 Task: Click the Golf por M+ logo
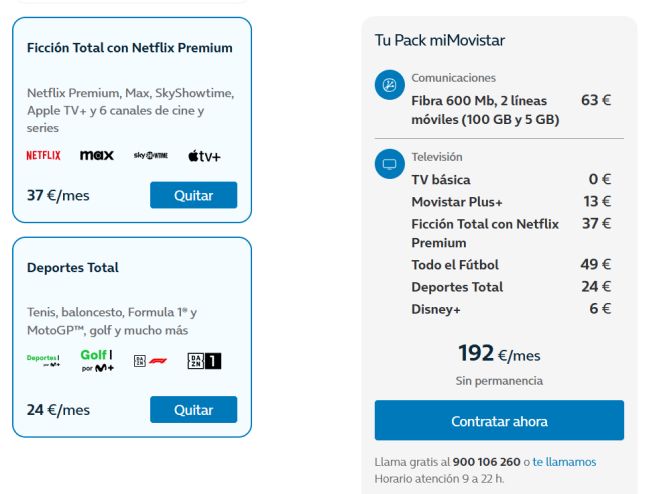[x=97, y=361]
